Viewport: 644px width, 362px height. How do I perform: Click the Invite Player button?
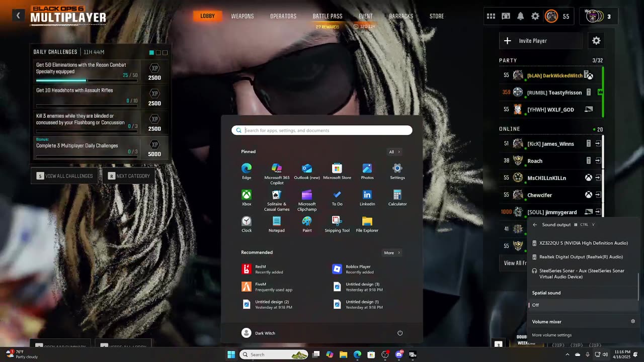(x=541, y=41)
